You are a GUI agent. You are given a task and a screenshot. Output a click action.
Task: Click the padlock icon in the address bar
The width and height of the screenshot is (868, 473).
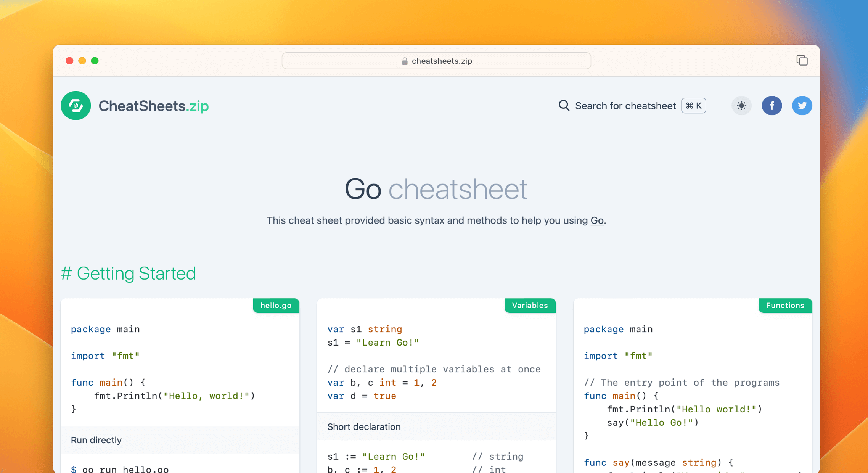click(x=404, y=61)
